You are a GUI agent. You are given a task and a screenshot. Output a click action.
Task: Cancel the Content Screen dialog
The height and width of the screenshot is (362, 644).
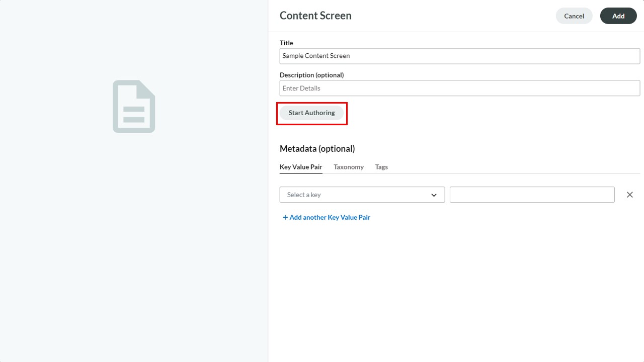click(574, 16)
